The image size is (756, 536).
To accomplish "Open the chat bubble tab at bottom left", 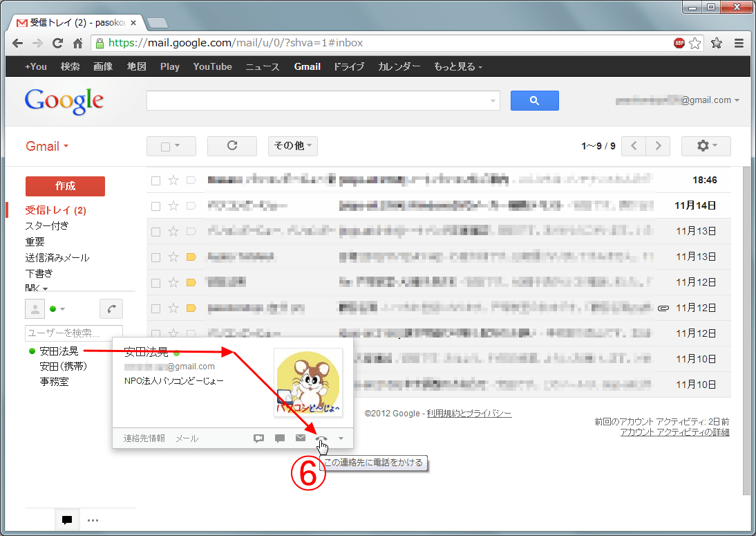I will tap(67, 520).
